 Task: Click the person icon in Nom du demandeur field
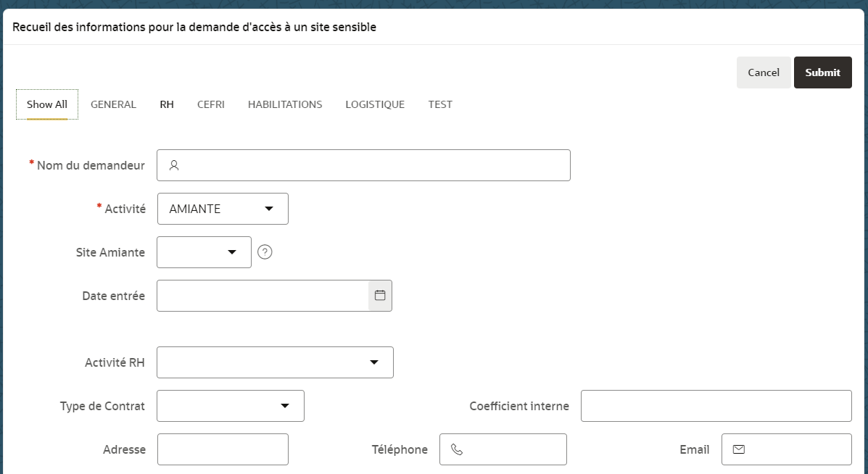173,165
